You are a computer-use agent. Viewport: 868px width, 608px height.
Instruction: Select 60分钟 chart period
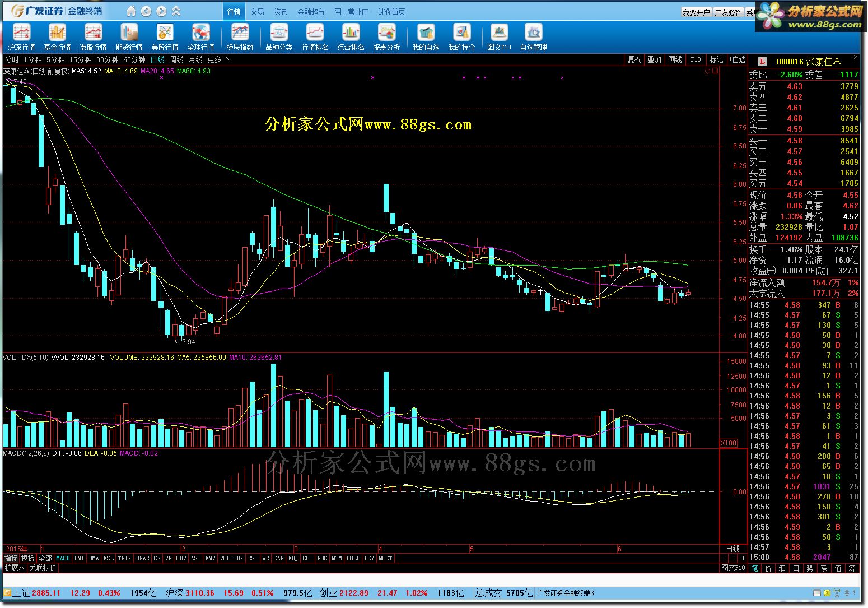(x=134, y=59)
